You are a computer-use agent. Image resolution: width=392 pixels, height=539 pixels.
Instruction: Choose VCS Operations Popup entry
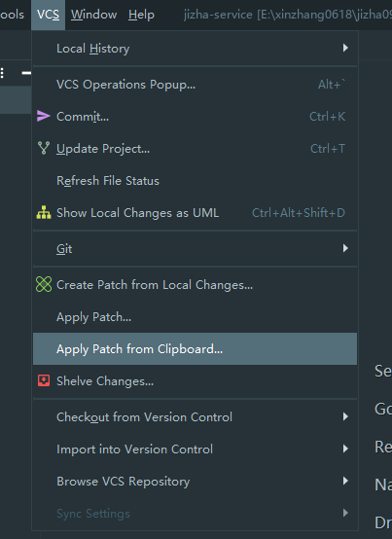pos(195,85)
